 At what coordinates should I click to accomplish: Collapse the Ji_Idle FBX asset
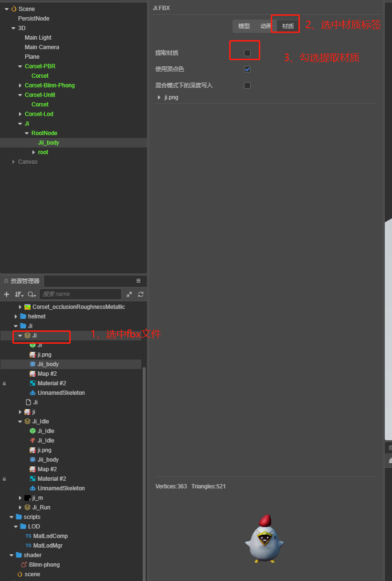click(x=20, y=421)
